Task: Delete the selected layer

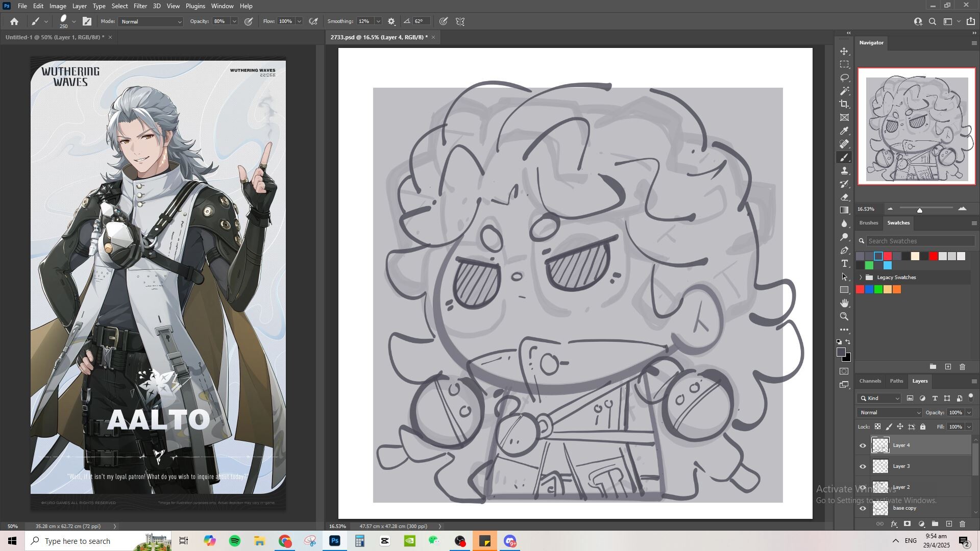Action: tap(963, 524)
